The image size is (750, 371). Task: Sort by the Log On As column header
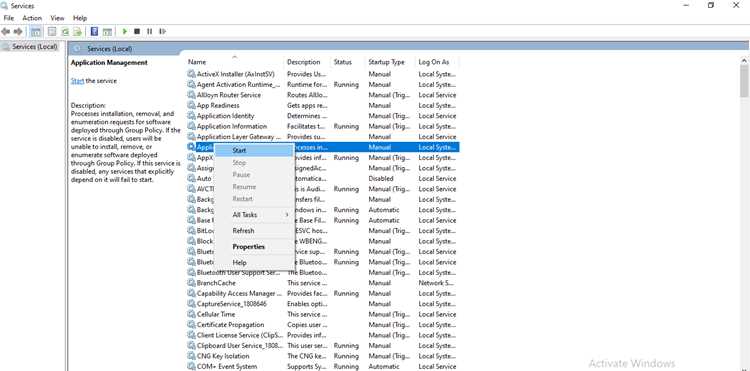coord(434,62)
